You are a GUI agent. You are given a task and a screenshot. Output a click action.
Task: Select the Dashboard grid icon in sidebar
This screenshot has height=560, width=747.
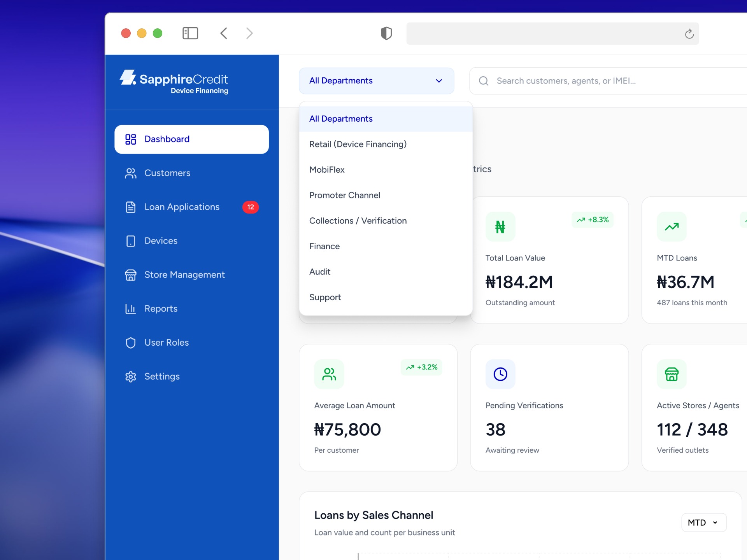click(x=130, y=139)
